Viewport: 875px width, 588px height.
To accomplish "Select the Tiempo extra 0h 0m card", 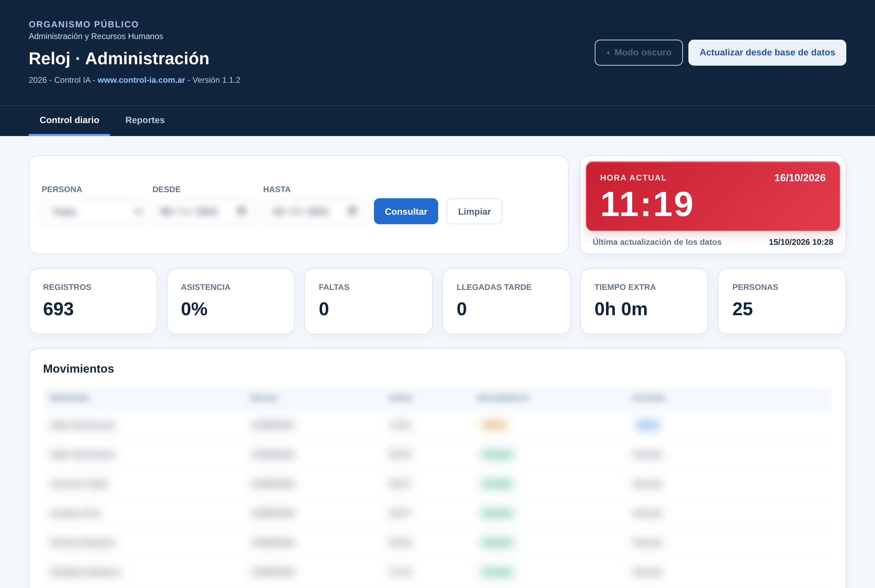I will click(x=644, y=301).
